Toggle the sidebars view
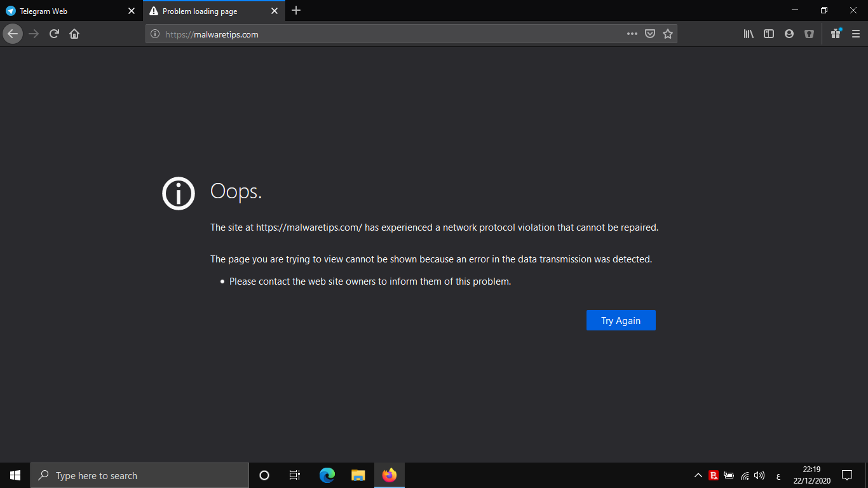 [769, 34]
